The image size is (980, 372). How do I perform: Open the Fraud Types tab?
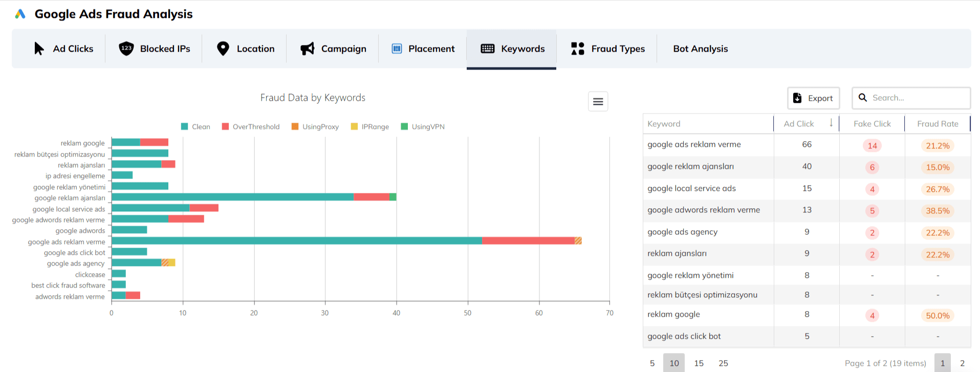pos(618,49)
